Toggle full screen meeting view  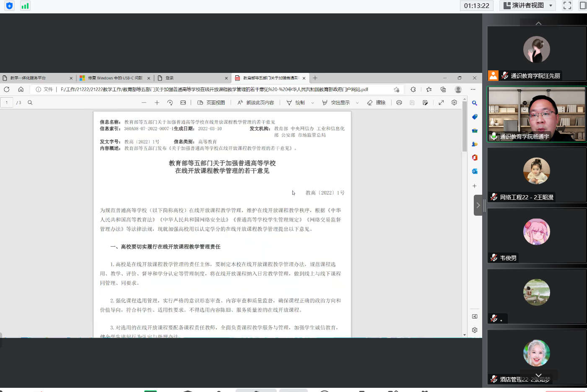pos(567,5)
